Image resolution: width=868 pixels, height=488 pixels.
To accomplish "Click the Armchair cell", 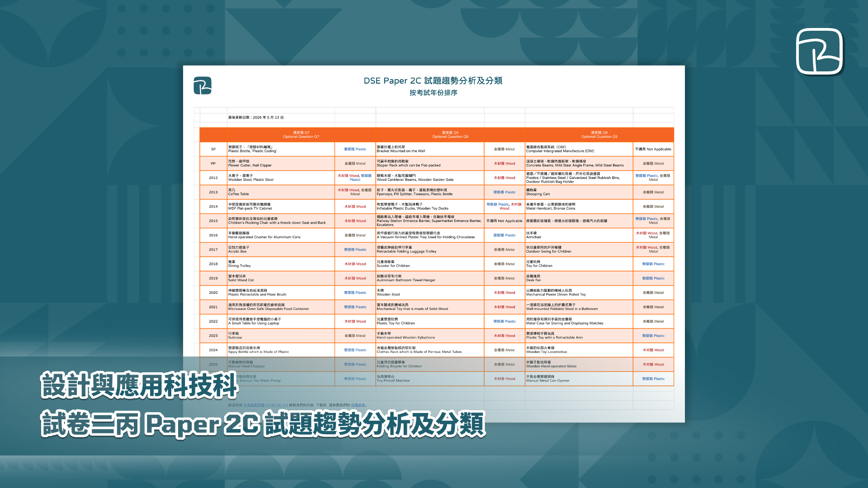I will [579, 235].
